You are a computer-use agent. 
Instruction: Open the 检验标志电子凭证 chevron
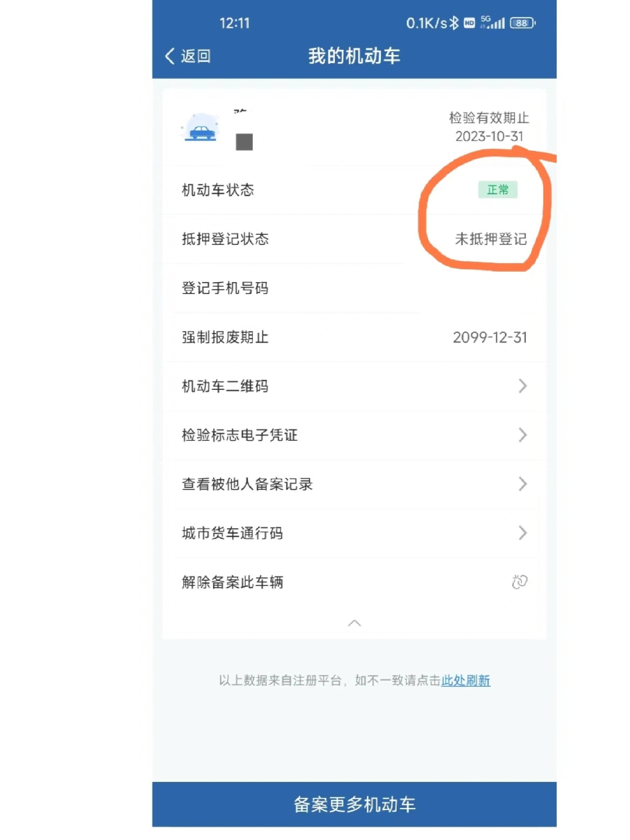point(522,435)
